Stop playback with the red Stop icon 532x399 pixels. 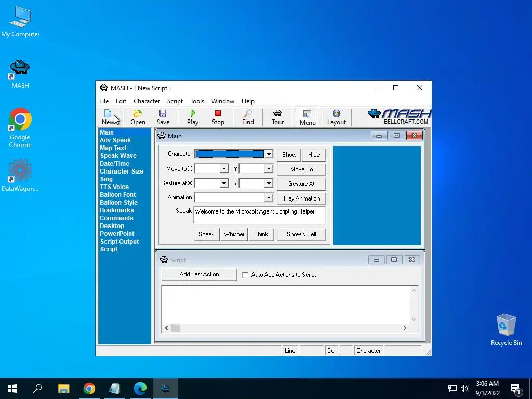[x=218, y=117]
